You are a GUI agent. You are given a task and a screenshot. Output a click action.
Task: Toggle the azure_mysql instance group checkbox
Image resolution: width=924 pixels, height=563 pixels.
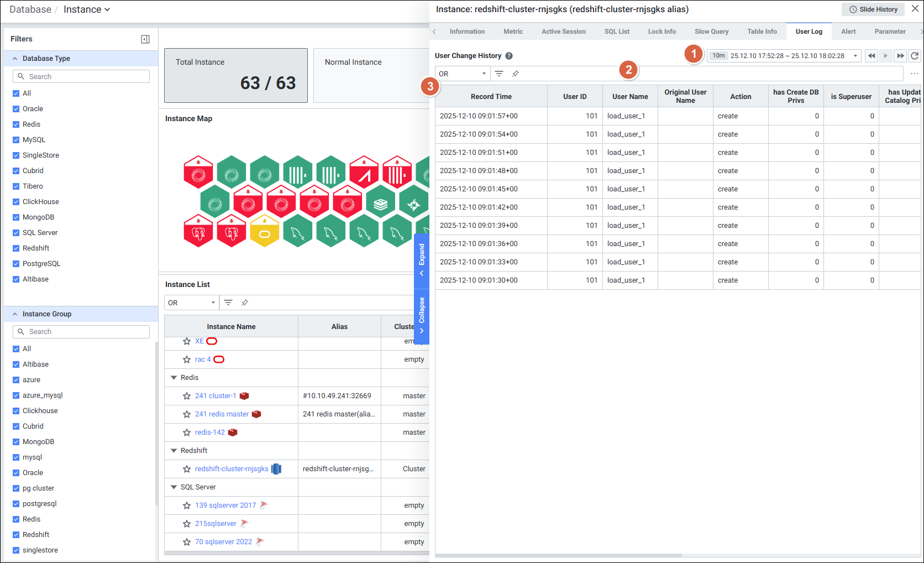[16, 395]
